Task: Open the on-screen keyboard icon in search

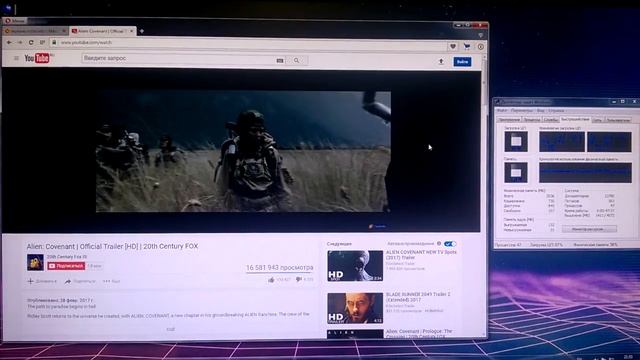Action: coord(280,60)
